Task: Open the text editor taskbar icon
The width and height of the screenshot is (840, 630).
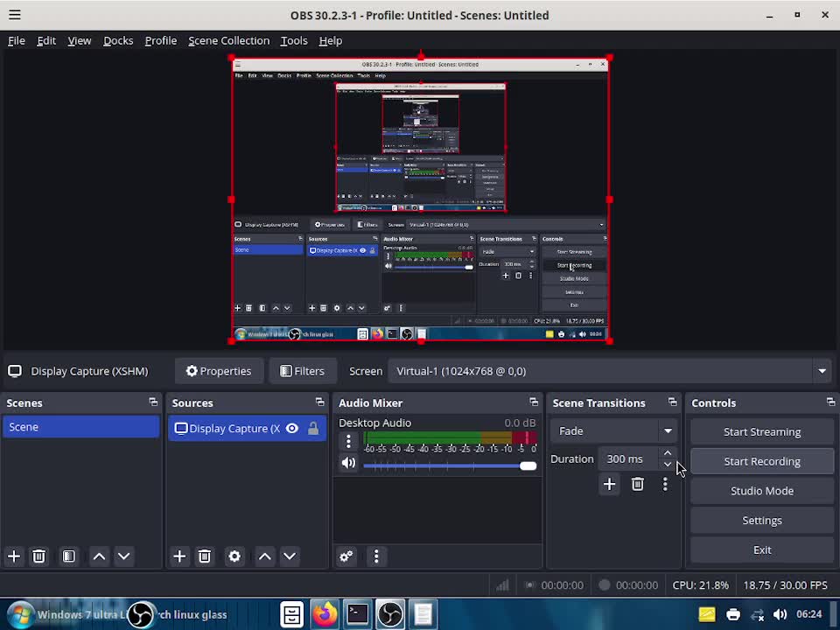Action: (x=423, y=614)
